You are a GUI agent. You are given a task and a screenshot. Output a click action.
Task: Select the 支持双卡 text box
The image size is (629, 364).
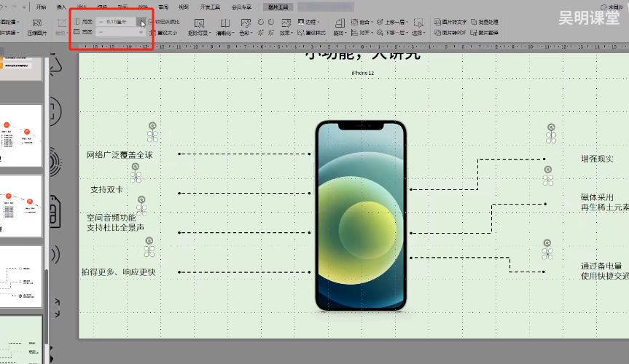pyautogui.click(x=106, y=189)
